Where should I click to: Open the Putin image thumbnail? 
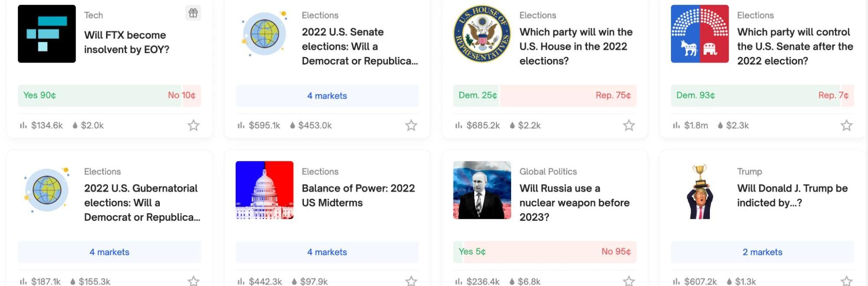pyautogui.click(x=482, y=190)
